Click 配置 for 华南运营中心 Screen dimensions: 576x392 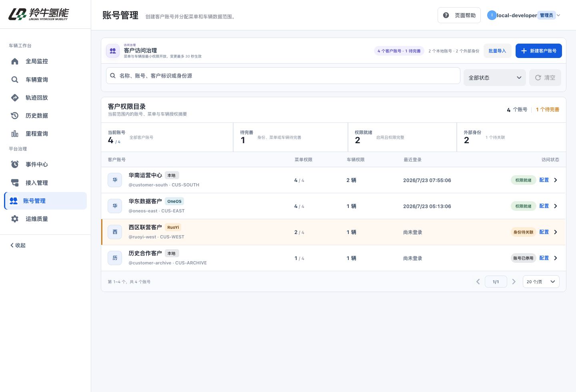(544, 180)
